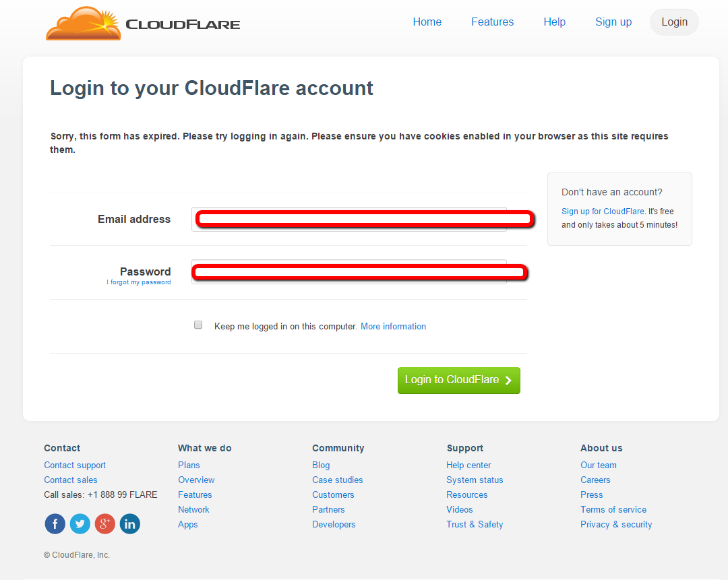Screen dimensions: 728x580
Task: Open the Terms of service link
Action: pos(613,509)
